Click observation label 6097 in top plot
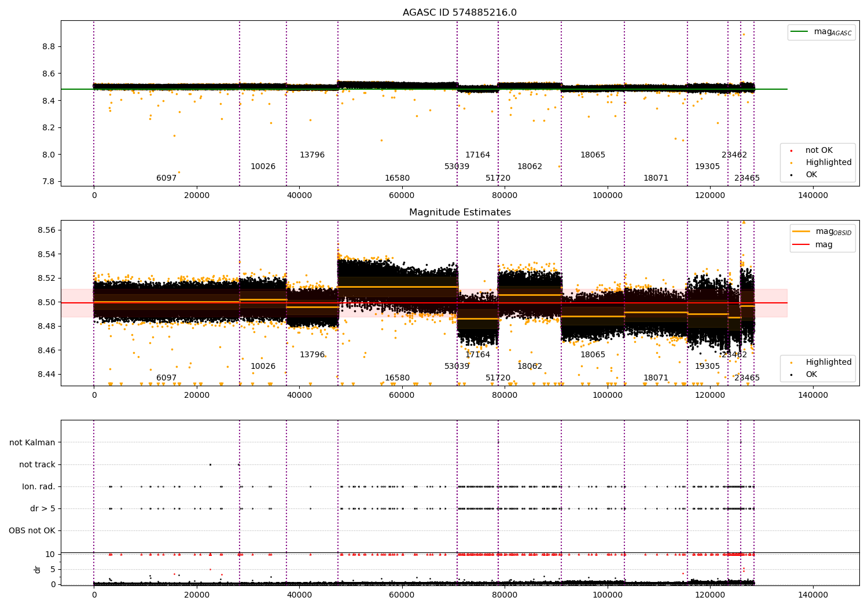Image resolution: width=868 pixels, height=608 pixels. pos(166,178)
